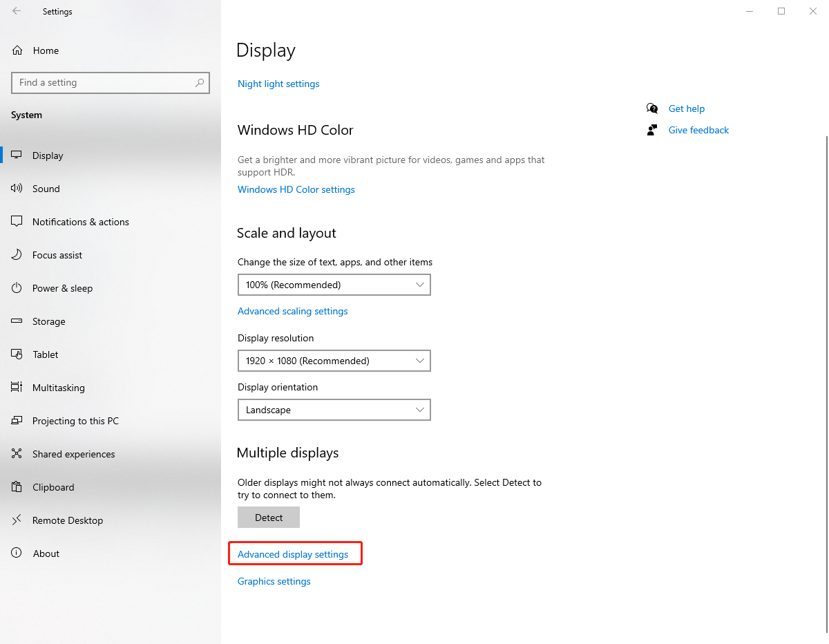This screenshot has height=644, width=829.
Task: Open Advanced display settings link
Action: [293, 554]
